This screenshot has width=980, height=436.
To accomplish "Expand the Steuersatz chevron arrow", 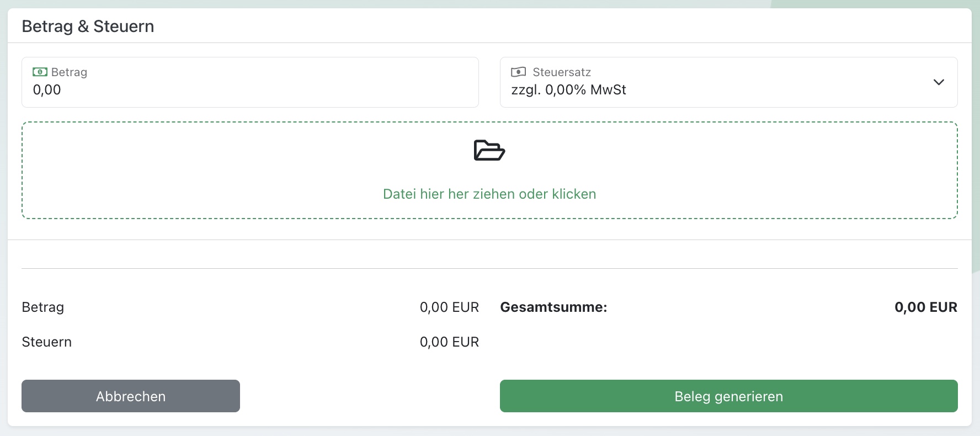I will [939, 82].
